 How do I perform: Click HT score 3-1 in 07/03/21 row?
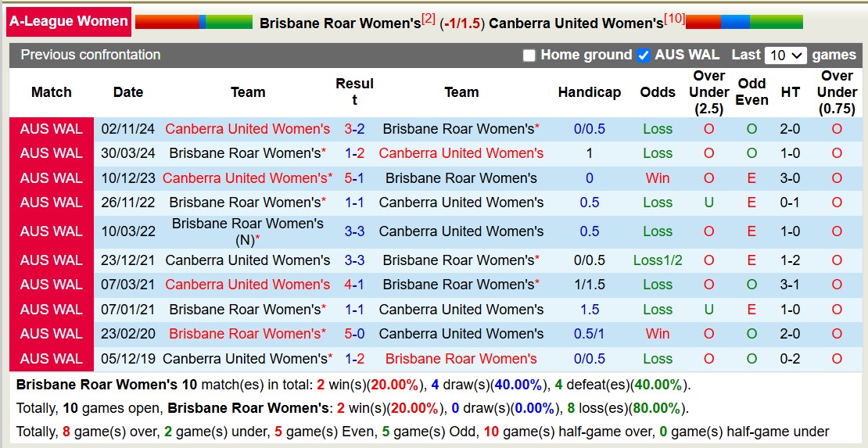click(790, 284)
